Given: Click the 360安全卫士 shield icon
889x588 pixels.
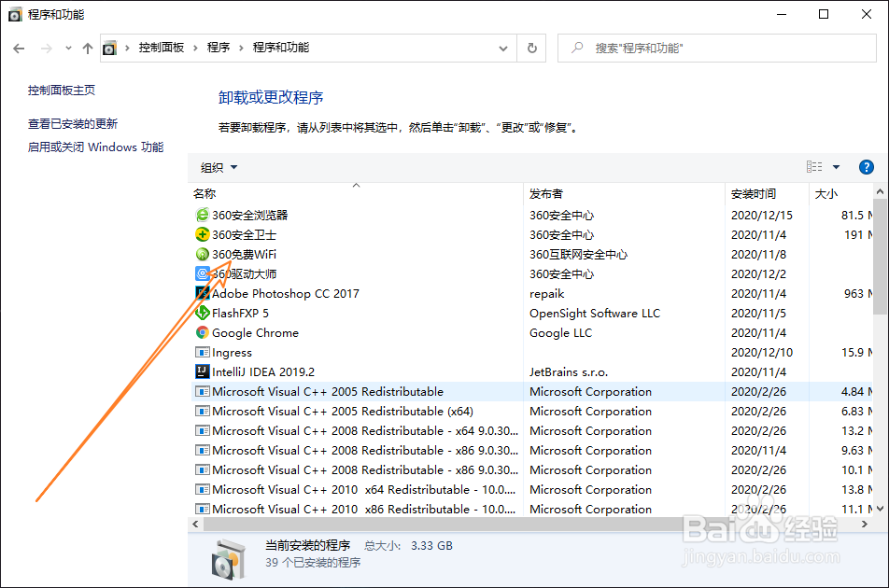Looking at the screenshot, I should (203, 234).
